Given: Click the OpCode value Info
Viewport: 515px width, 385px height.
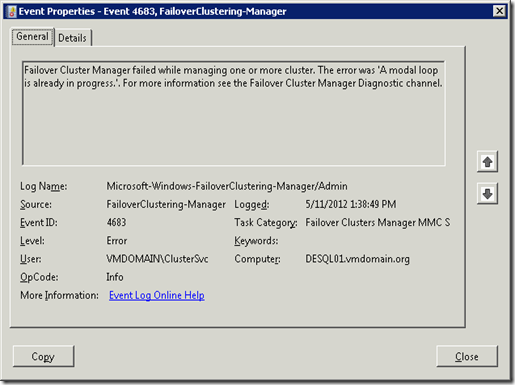Looking at the screenshot, I should tap(115, 277).
